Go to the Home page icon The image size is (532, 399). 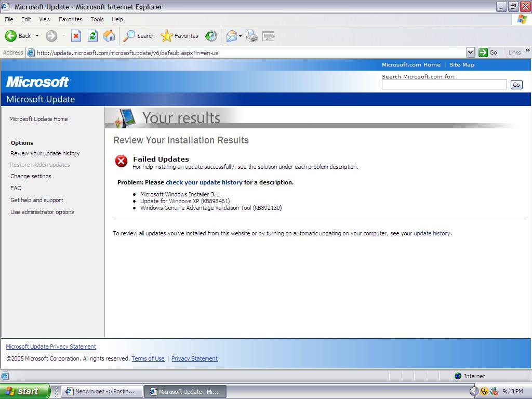[109, 36]
